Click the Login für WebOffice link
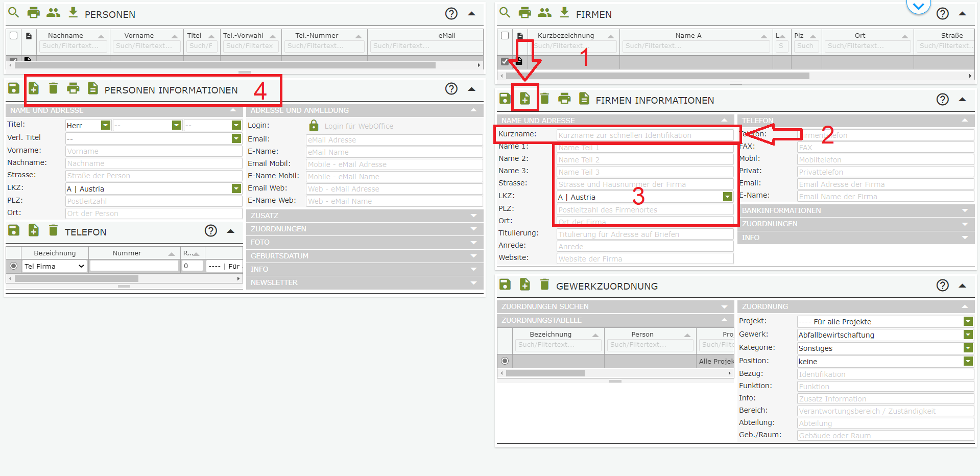980x476 pixels. click(358, 126)
